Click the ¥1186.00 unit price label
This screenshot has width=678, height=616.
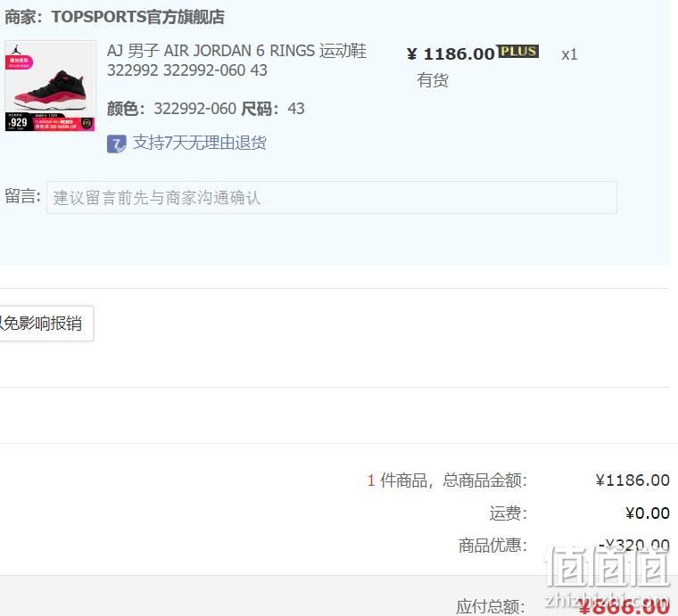451,54
